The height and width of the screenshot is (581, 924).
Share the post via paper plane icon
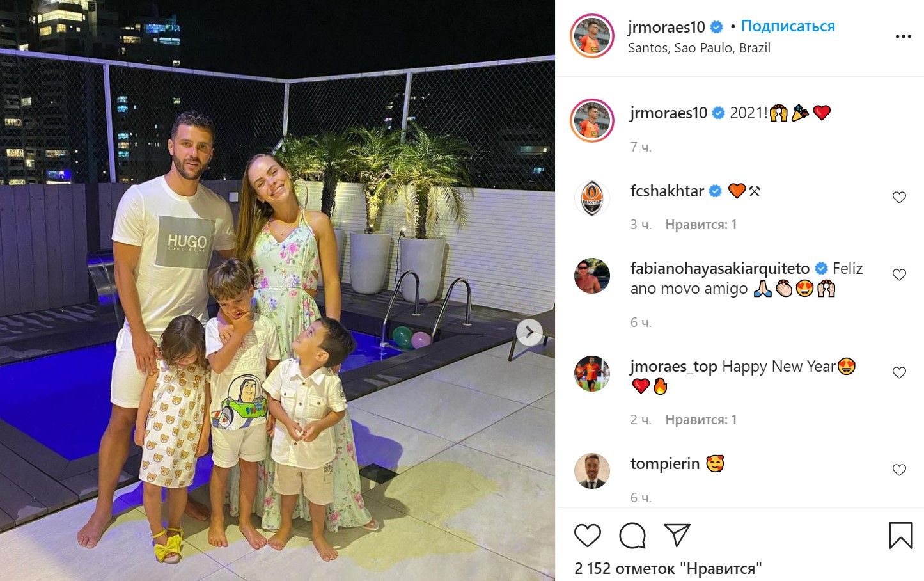coord(677,535)
